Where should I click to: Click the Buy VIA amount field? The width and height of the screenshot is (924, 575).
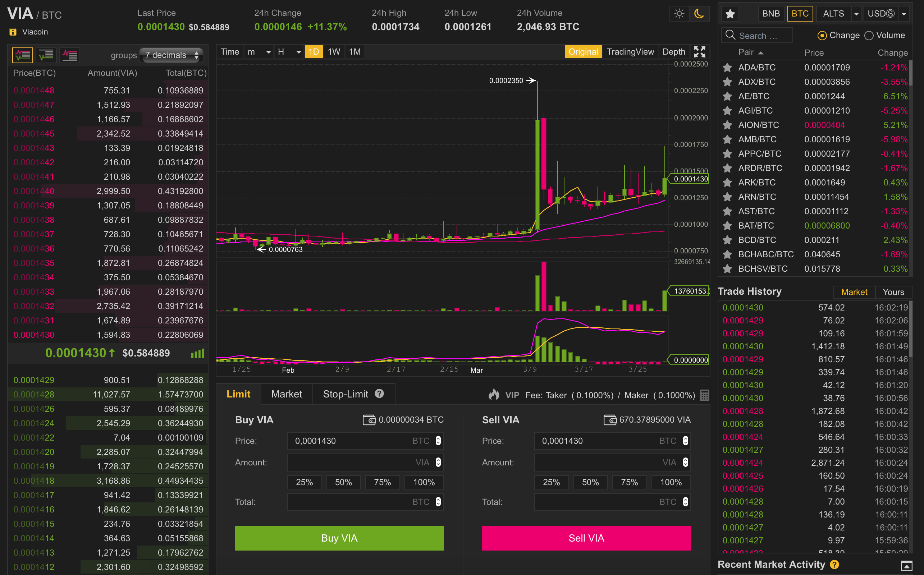click(x=366, y=463)
